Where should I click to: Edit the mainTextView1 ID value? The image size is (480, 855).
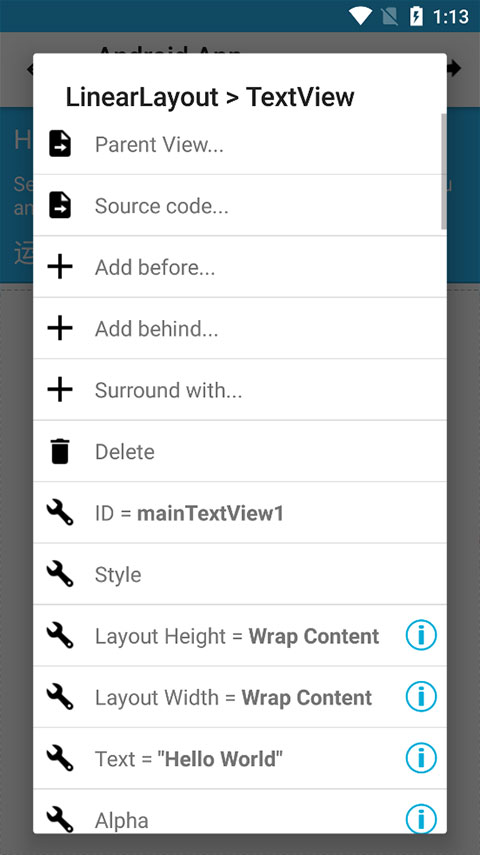pos(210,514)
